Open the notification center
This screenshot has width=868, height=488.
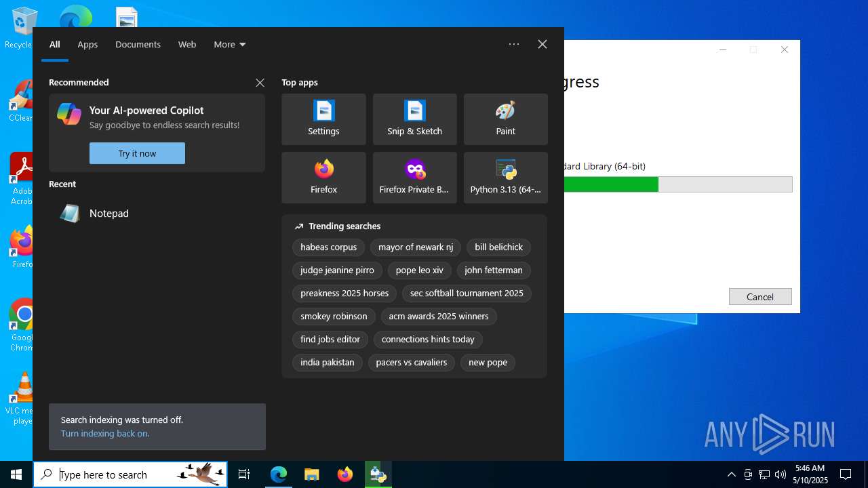click(x=846, y=474)
